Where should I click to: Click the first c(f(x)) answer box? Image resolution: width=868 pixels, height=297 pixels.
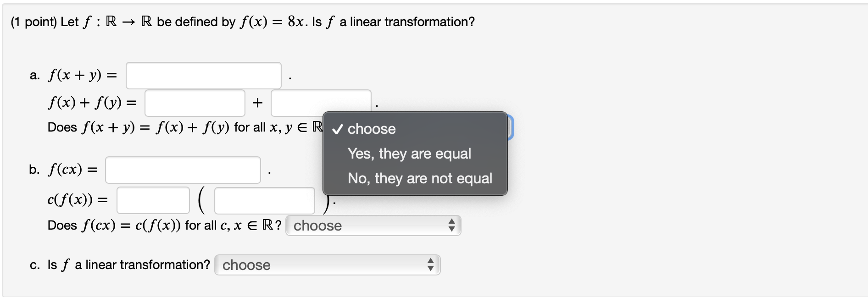point(153,200)
